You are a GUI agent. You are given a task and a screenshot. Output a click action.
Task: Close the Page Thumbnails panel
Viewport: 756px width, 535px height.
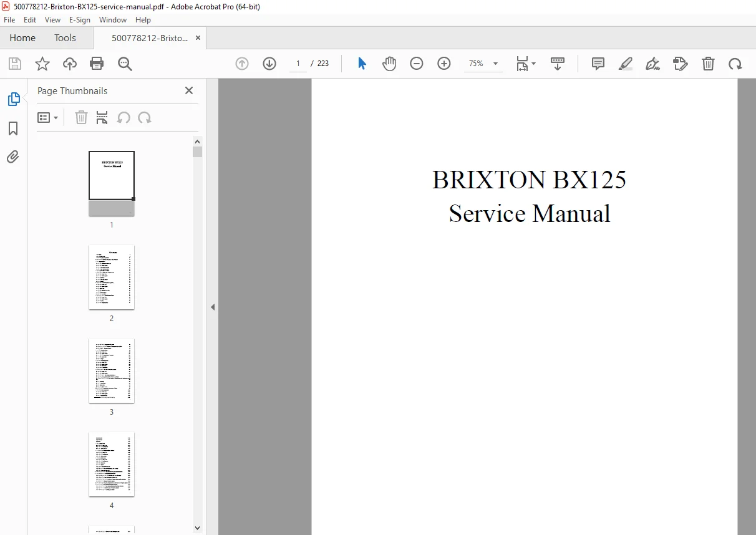click(189, 90)
